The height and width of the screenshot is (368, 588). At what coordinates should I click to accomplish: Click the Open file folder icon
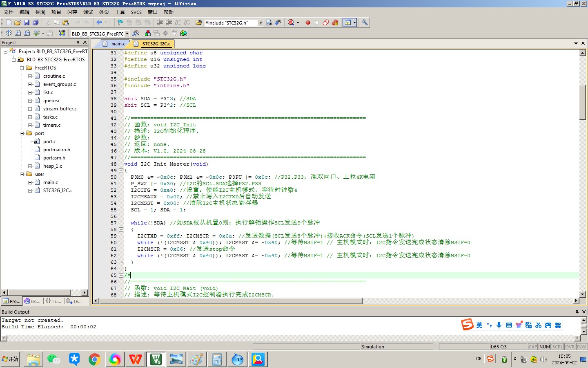(18, 23)
